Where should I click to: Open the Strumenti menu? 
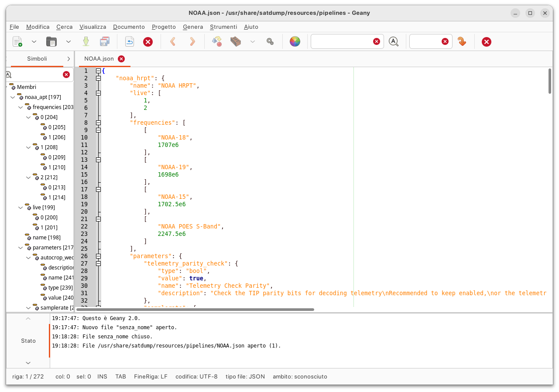(223, 27)
